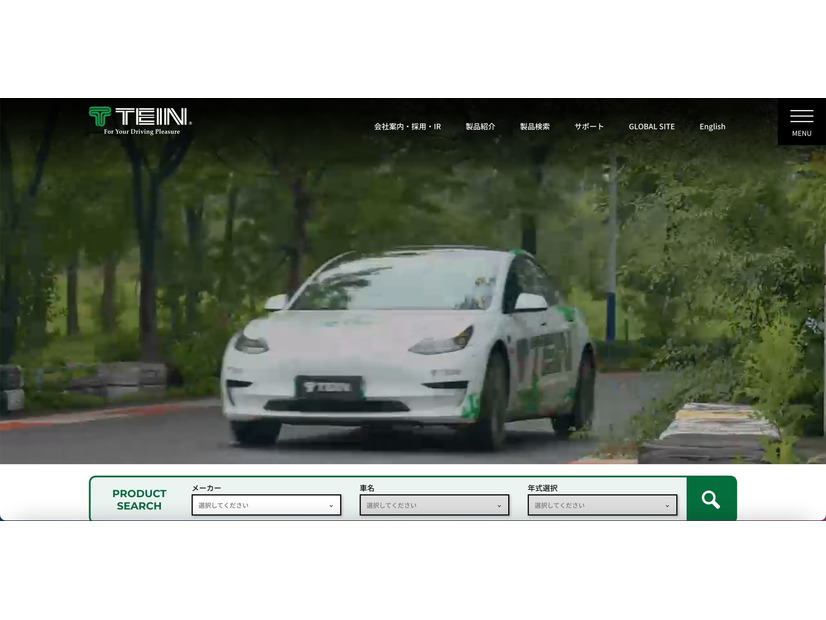This screenshot has height=620, width=826.
Task: Click the chevron arrow in 年式選択 selector
Action: pyautogui.click(x=667, y=506)
